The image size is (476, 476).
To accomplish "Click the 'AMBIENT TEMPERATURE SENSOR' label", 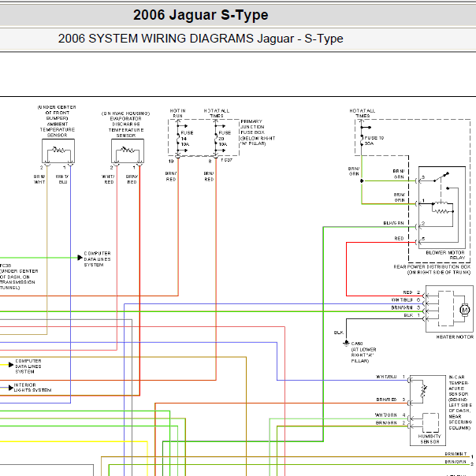I will click(57, 129).
